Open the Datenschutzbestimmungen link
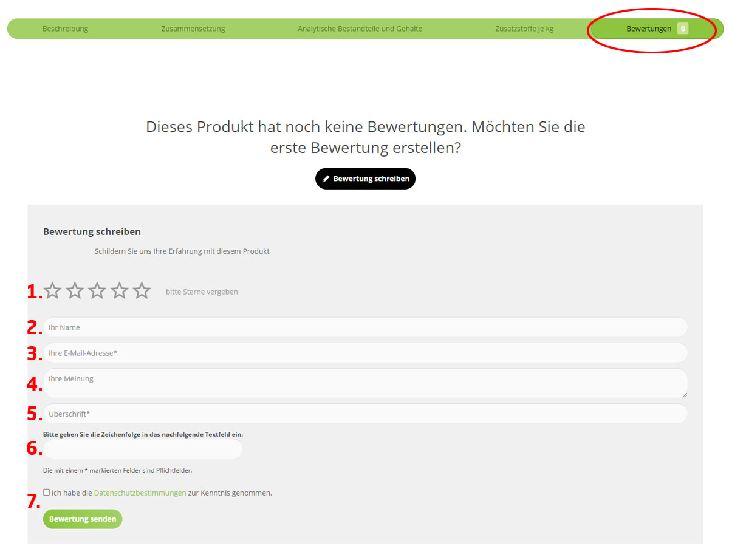This screenshot has width=729, height=560. point(140,493)
